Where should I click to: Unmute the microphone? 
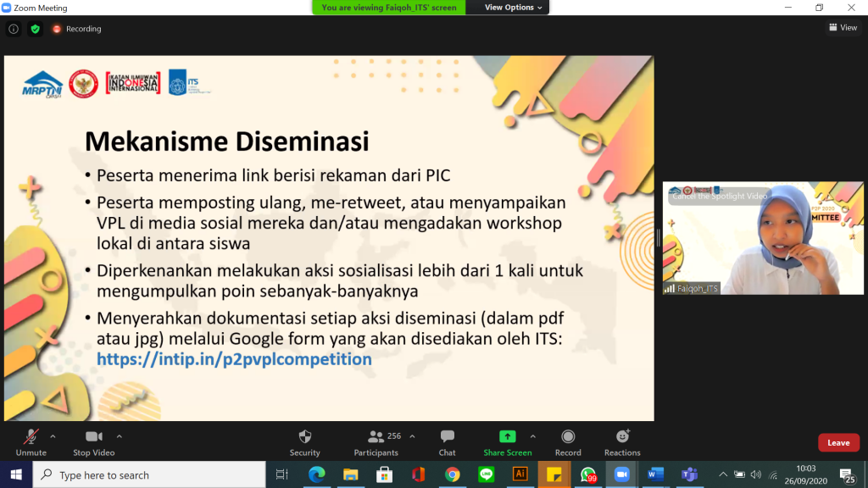(31, 437)
